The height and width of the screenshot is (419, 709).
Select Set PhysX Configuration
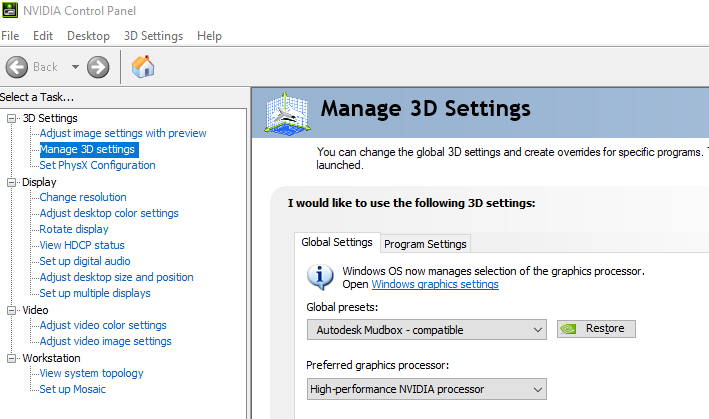coord(97,166)
